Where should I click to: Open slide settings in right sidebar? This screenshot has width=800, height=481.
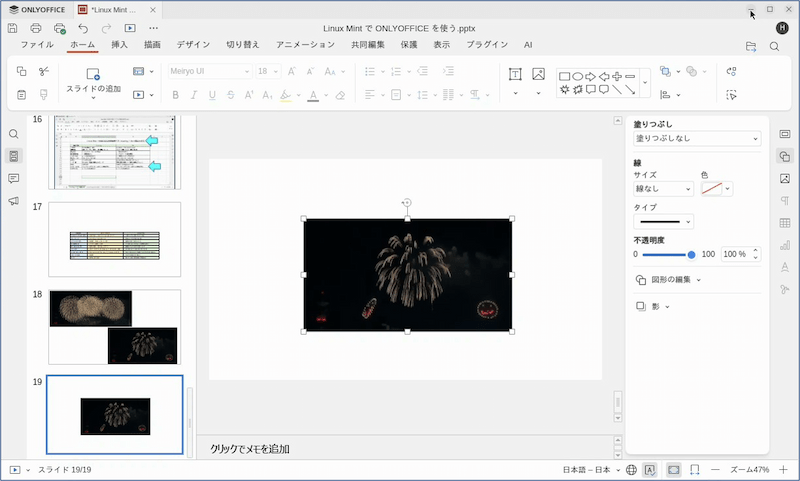tap(785, 135)
